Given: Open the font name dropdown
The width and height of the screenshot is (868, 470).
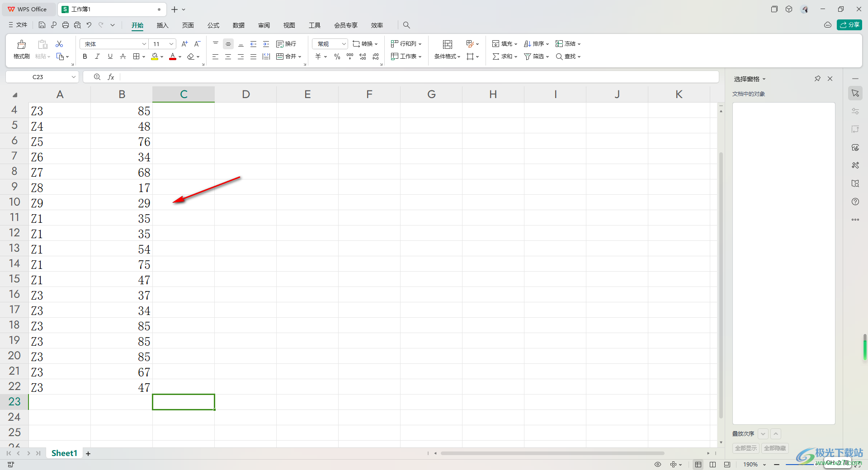Looking at the screenshot, I should pos(144,44).
